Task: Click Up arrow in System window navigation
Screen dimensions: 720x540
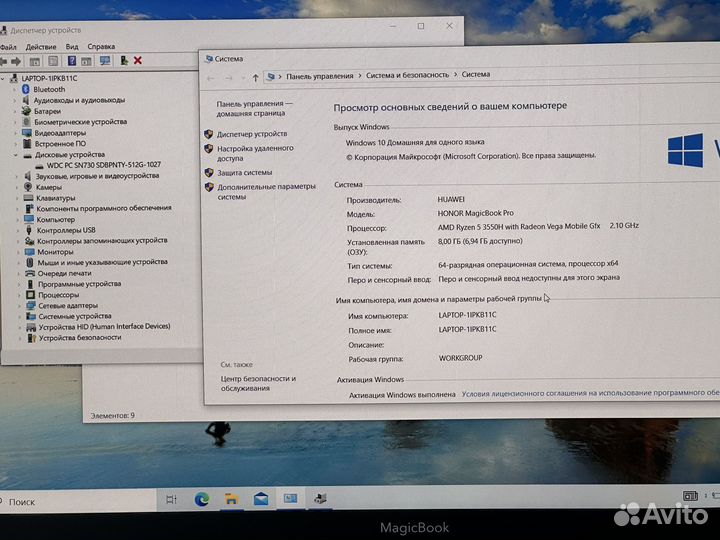Action: coord(255,78)
